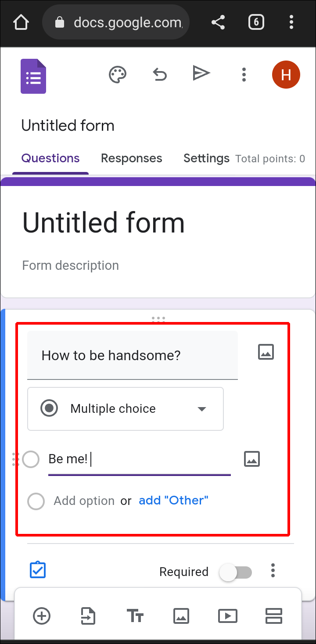Click Add option text
The image size is (316, 644).
point(84,501)
